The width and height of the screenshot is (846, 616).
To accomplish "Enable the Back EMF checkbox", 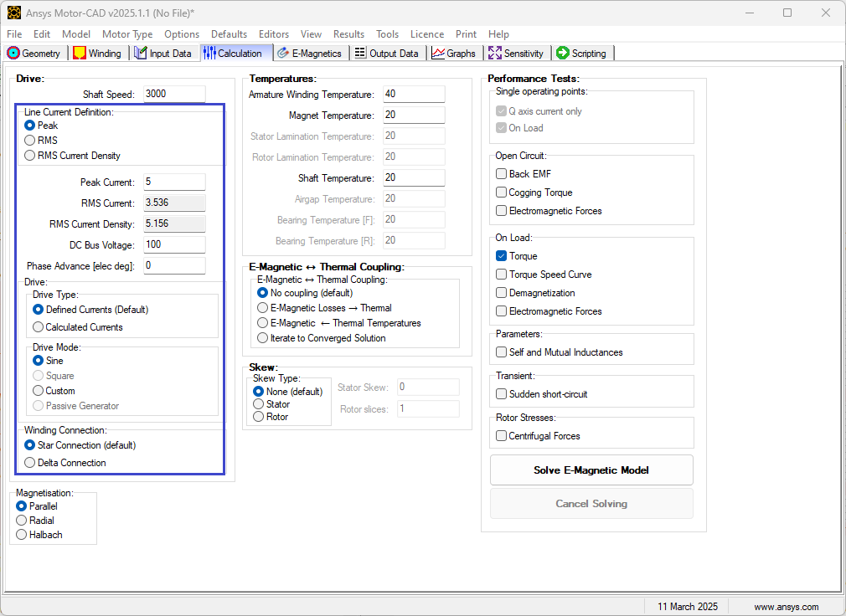I will click(x=501, y=173).
